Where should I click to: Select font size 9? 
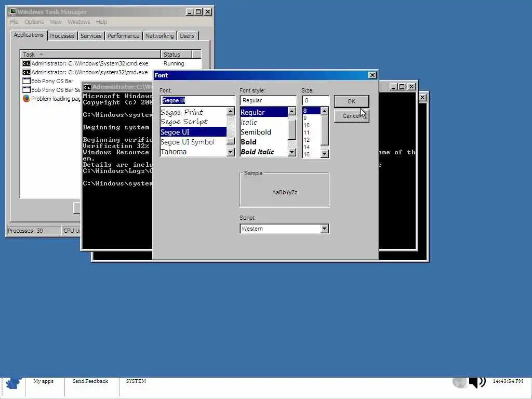[x=311, y=118]
